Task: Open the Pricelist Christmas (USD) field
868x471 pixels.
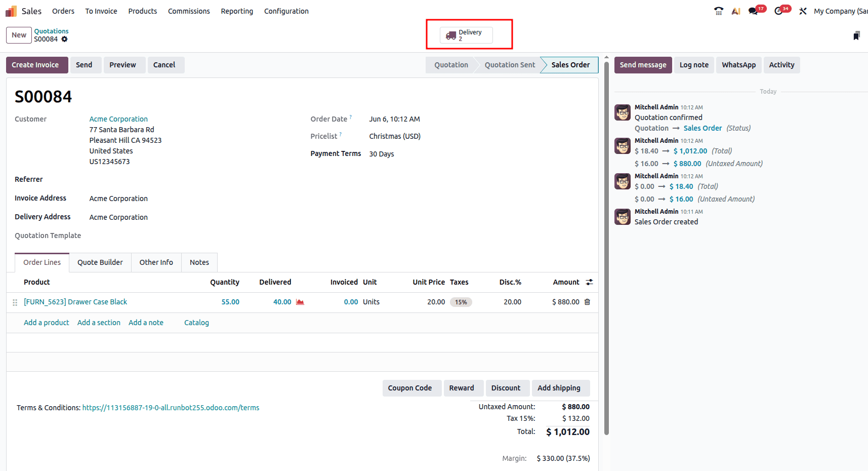Action: (x=395, y=136)
